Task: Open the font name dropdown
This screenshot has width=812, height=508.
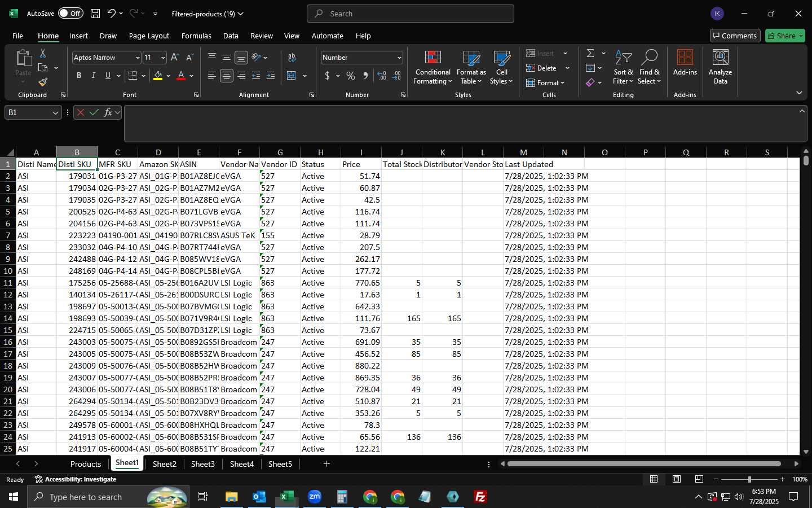Action: click(137, 58)
